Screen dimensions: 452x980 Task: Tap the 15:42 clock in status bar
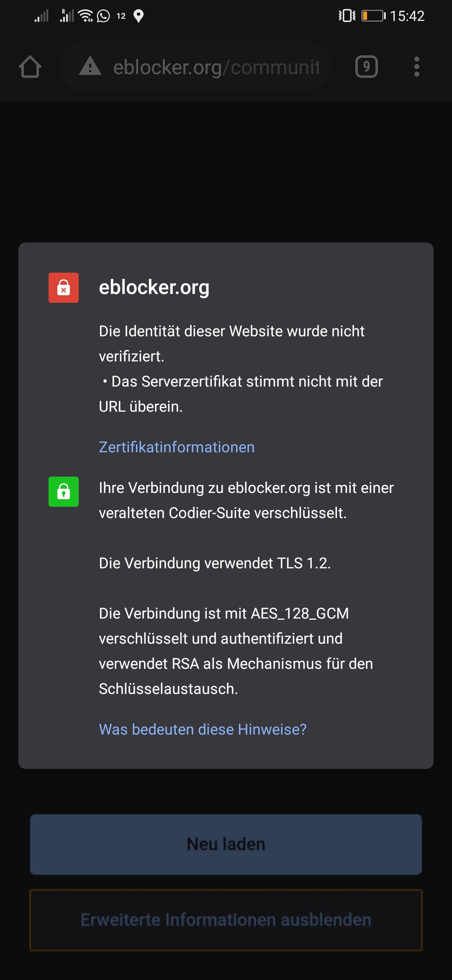coord(407,16)
